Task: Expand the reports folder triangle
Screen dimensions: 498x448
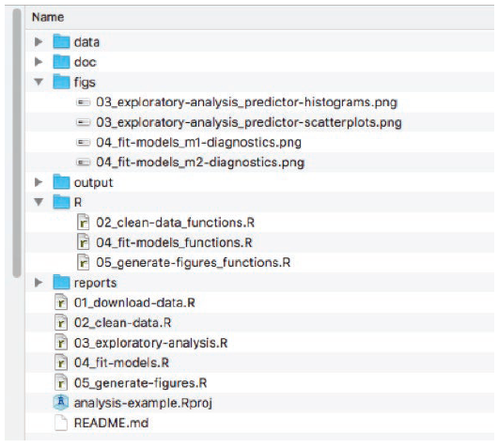Action: pyautogui.click(x=39, y=283)
